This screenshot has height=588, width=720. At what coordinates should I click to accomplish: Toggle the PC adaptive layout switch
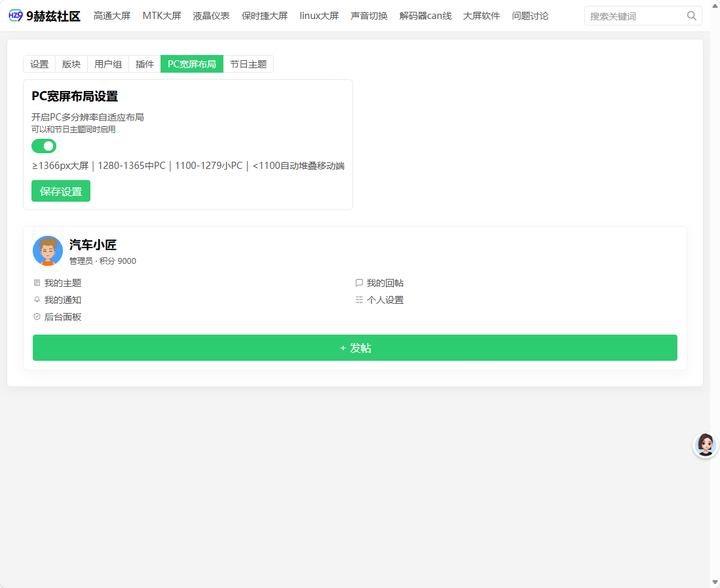point(44,146)
